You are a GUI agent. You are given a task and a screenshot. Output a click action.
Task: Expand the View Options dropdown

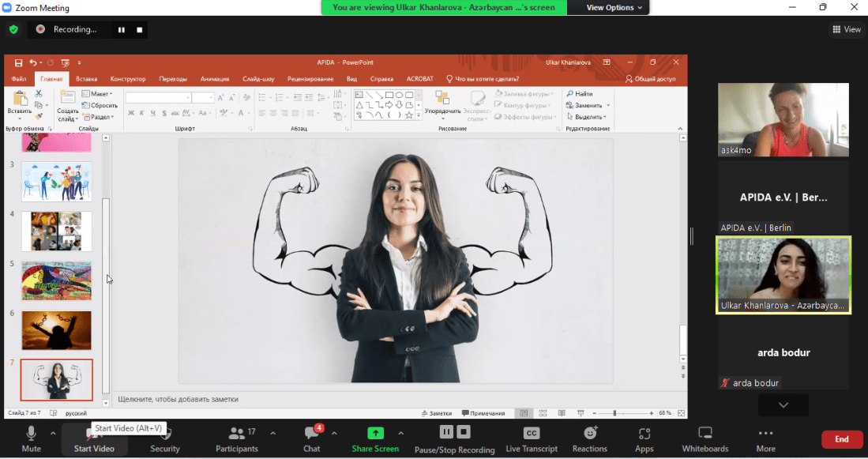click(x=615, y=8)
